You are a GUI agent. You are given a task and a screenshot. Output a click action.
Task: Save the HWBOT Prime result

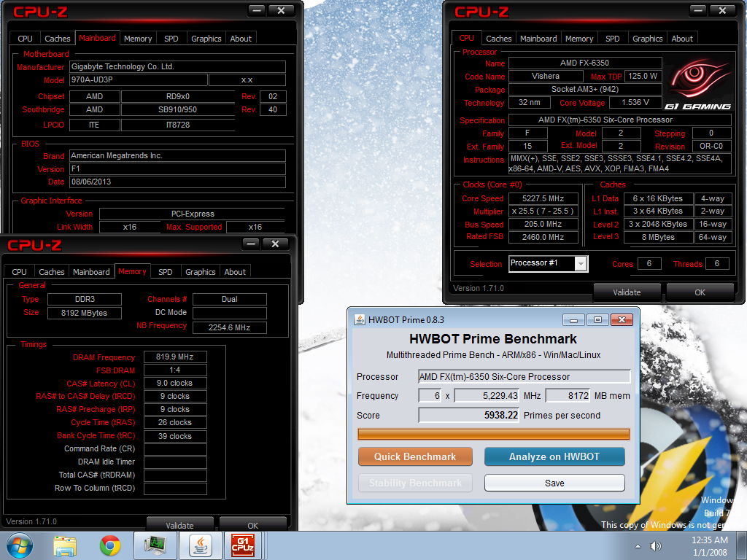(x=554, y=483)
